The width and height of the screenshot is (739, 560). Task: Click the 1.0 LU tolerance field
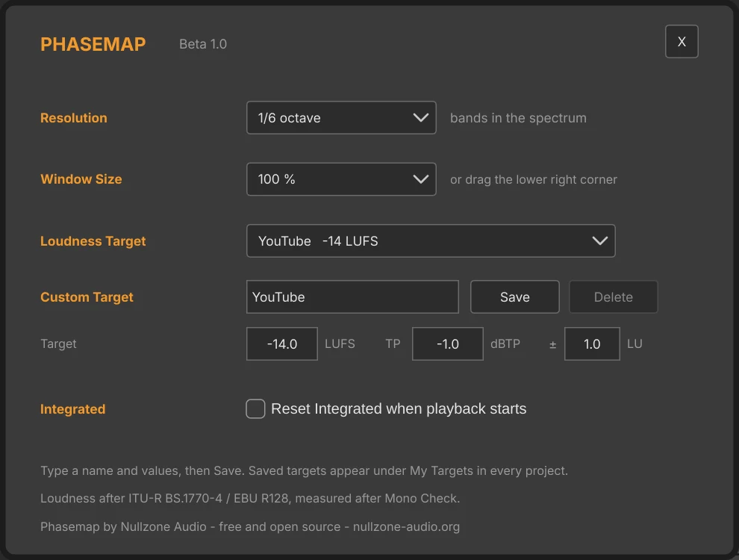pyautogui.click(x=592, y=343)
